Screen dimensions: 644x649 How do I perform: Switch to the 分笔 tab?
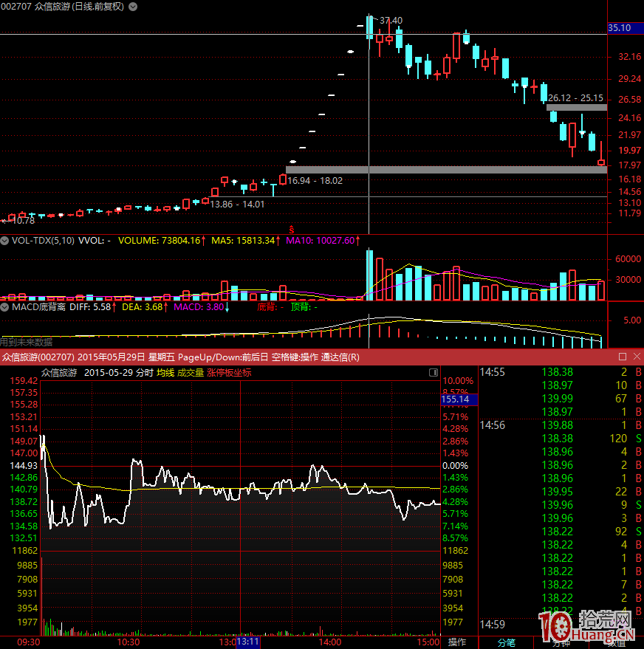pyautogui.click(x=507, y=642)
